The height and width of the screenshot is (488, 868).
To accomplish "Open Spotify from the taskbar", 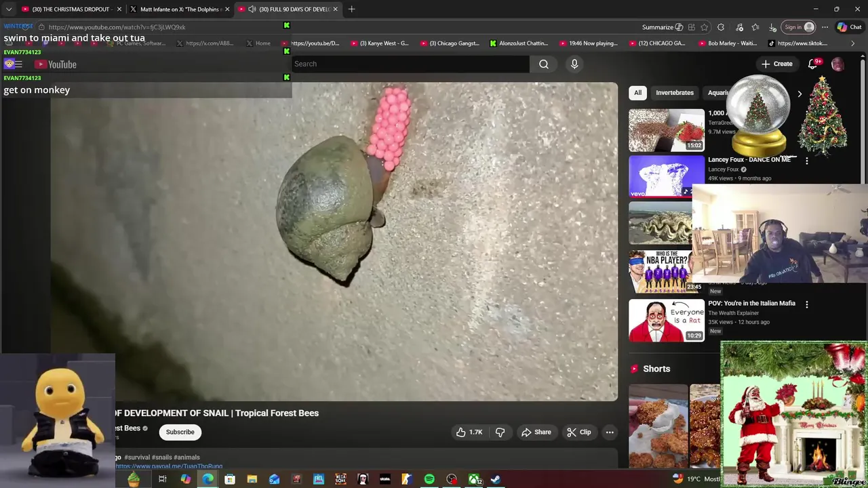I will [x=429, y=479].
